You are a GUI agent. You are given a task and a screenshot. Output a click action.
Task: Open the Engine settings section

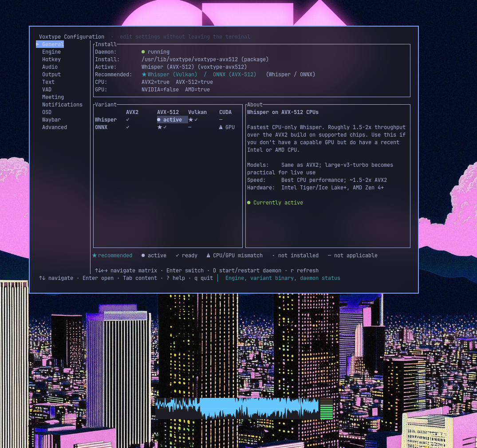tap(51, 52)
